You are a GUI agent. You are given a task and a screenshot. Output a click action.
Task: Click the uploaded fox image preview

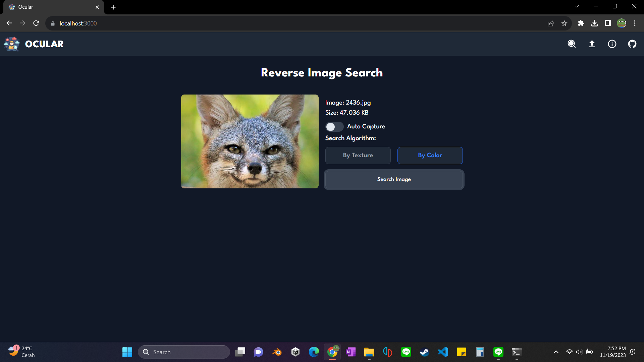pyautogui.click(x=250, y=141)
